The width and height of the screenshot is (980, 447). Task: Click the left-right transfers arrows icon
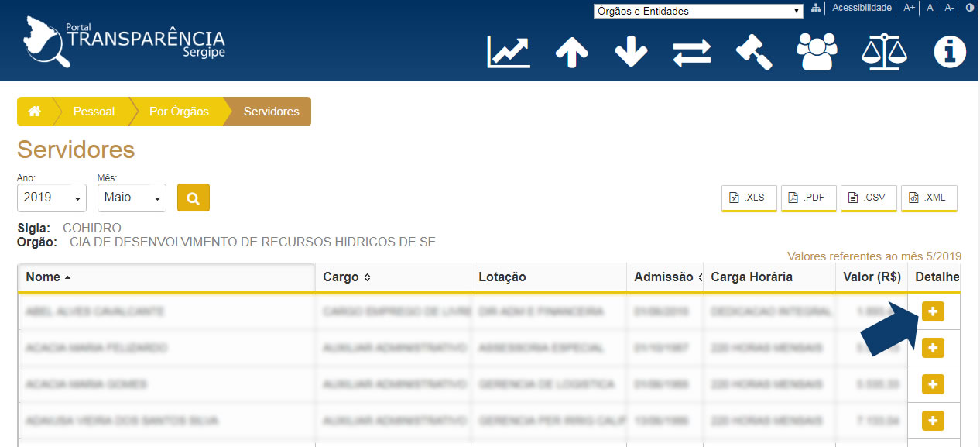(x=691, y=52)
